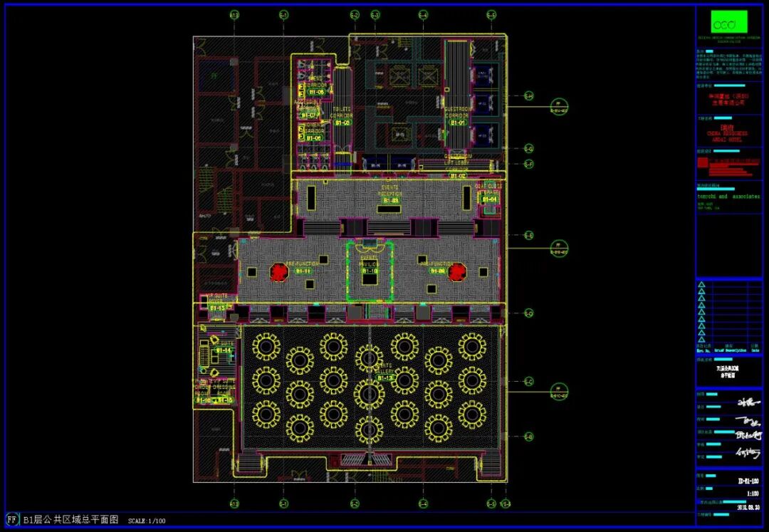
Task: Select the red octagon near tag B1-11
Action: (x=278, y=272)
